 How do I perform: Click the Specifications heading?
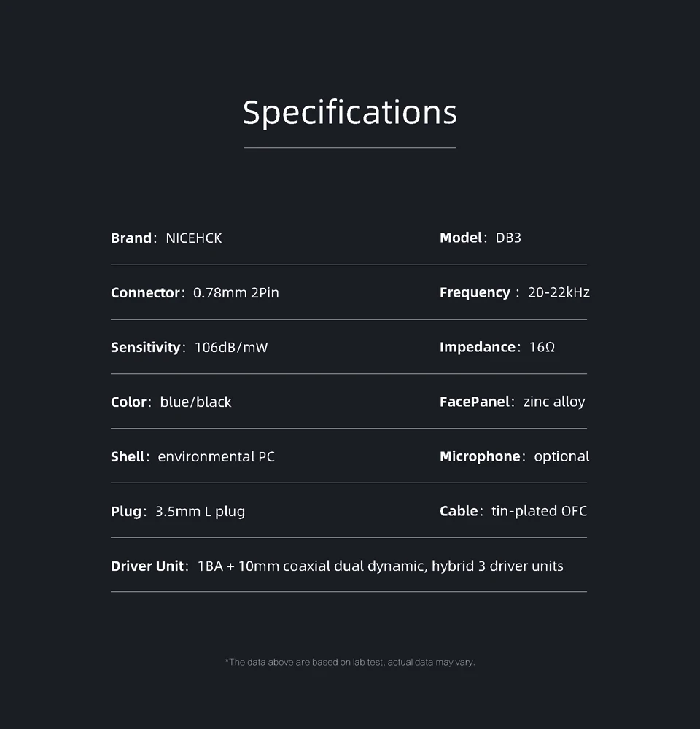point(350,113)
